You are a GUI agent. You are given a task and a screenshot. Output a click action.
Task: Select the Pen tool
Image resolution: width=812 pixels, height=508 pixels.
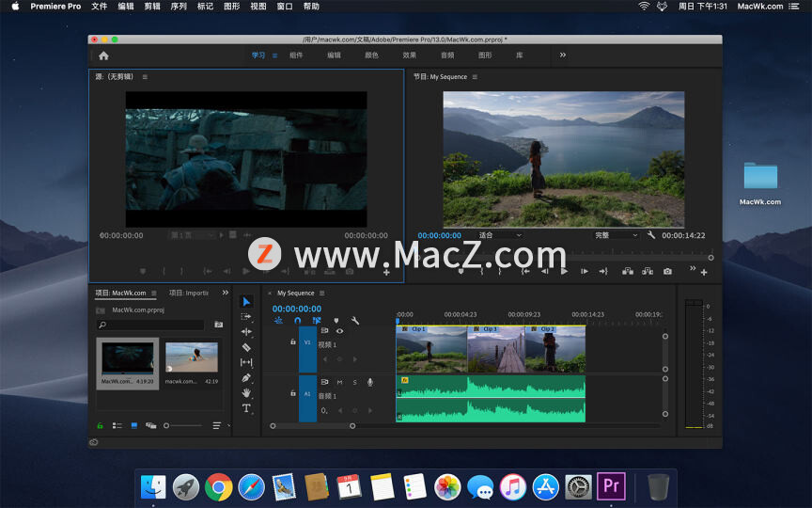tap(246, 378)
